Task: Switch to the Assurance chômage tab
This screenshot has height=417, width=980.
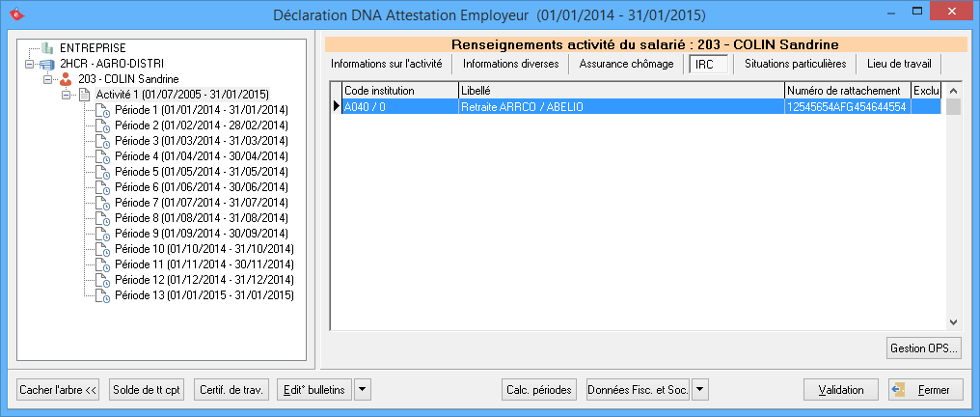Action: [626, 64]
